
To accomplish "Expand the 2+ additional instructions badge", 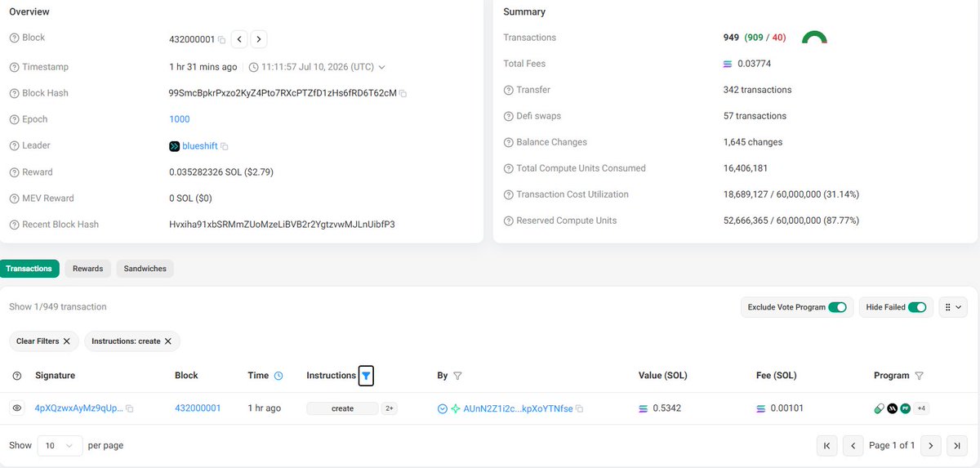I will coord(390,408).
